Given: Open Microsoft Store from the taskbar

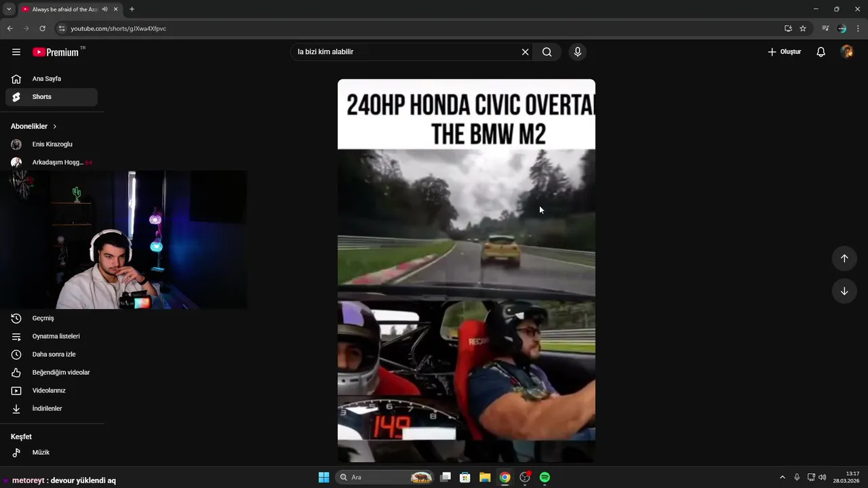Looking at the screenshot, I should [465, 477].
